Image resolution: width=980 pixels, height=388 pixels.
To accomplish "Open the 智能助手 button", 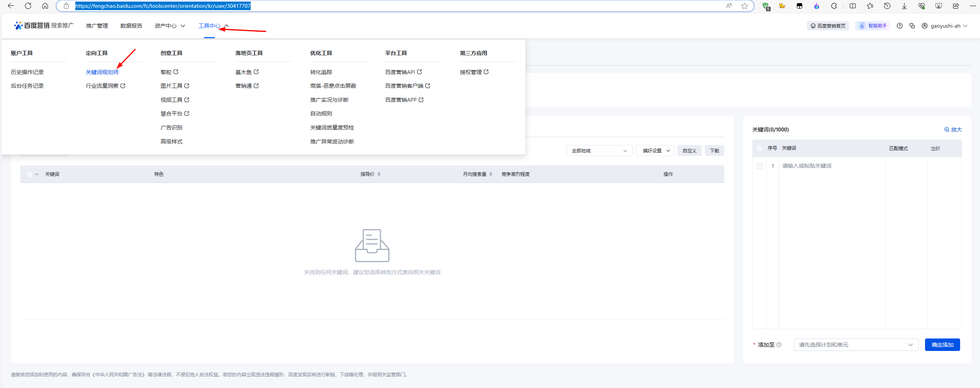I will pyautogui.click(x=873, y=26).
